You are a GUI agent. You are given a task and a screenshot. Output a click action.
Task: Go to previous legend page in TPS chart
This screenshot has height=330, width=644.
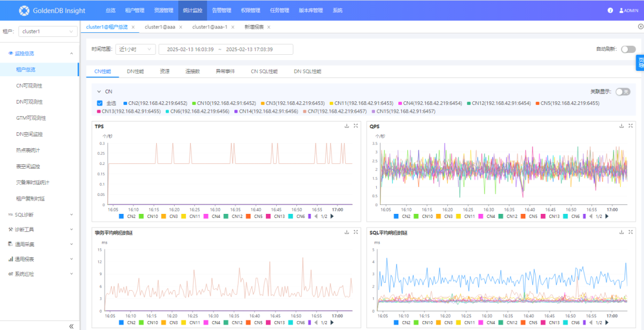[x=315, y=216]
